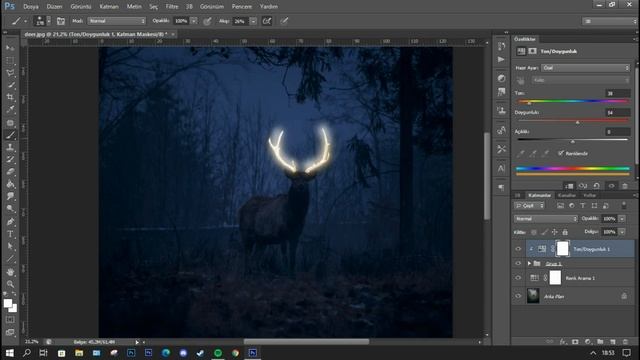640x360 pixels.
Task: Click the foreground color swatch
Action: tap(8, 303)
